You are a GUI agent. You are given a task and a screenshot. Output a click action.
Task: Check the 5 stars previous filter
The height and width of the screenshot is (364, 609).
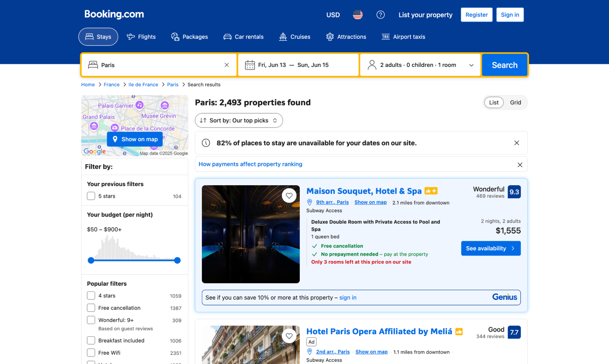pyautogui.click(x=91, y=196)
